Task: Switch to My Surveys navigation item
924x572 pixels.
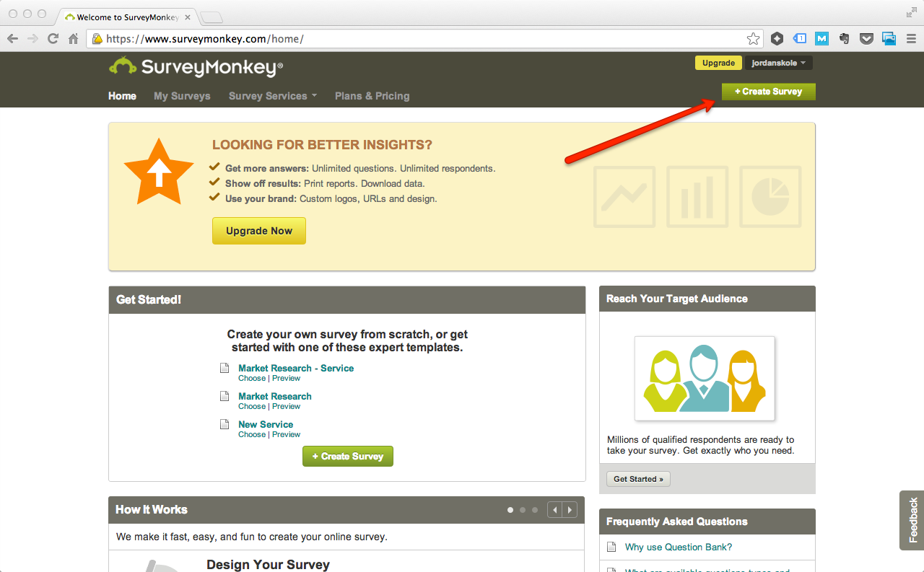Action: [x=182, y=95]
